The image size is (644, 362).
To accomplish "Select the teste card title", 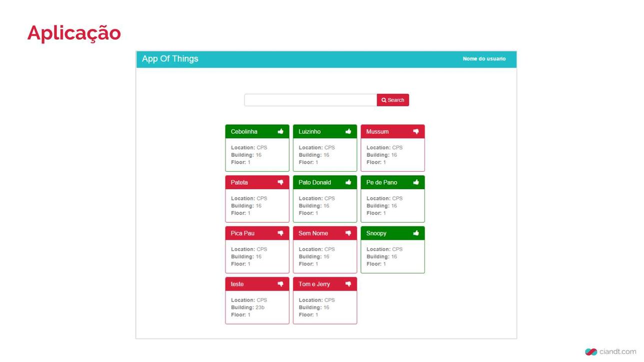I will [237, 284].
